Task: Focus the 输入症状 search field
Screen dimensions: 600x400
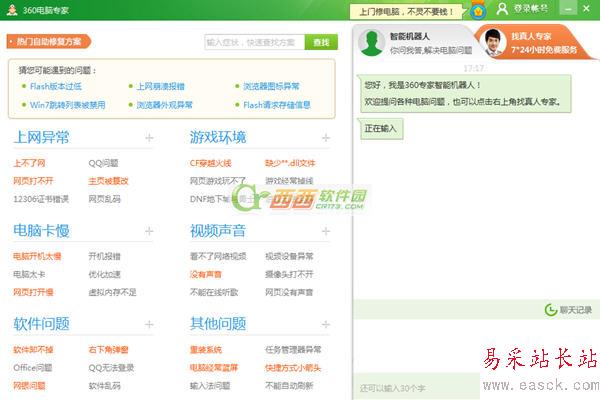Action: 255,42
